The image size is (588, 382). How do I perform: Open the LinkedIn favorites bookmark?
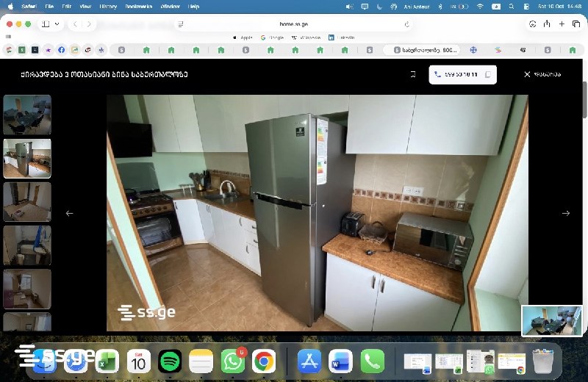click(x=342, y=37)
